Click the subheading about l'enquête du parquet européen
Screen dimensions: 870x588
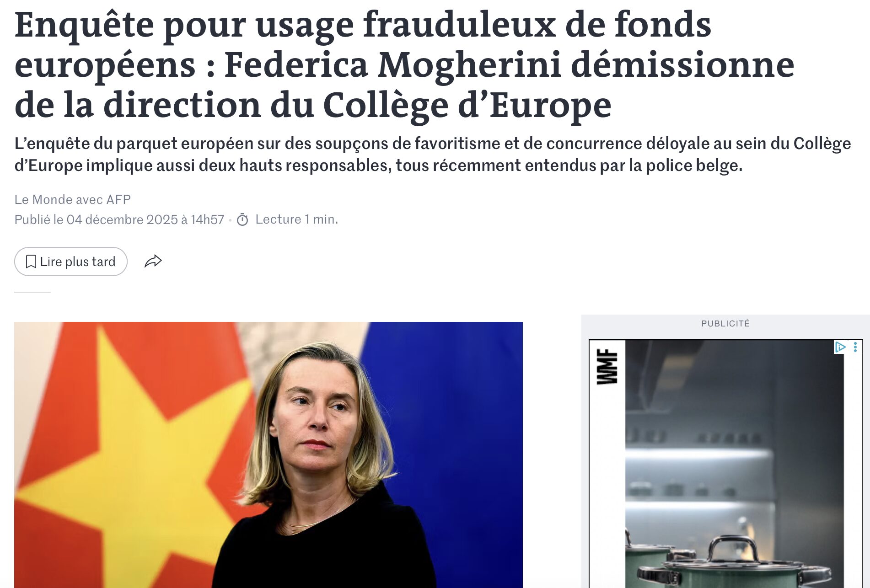(x=433, y=155)
